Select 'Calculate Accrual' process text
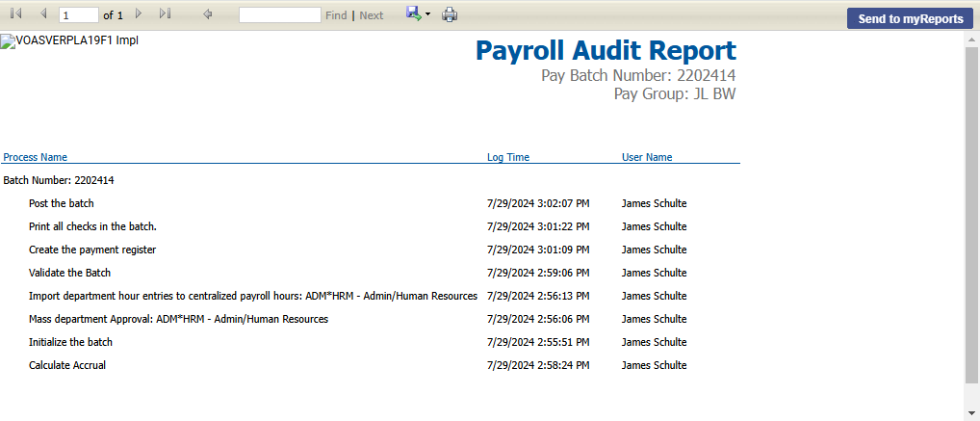This screenshot has width=980, height=421. tap(67, 365)
